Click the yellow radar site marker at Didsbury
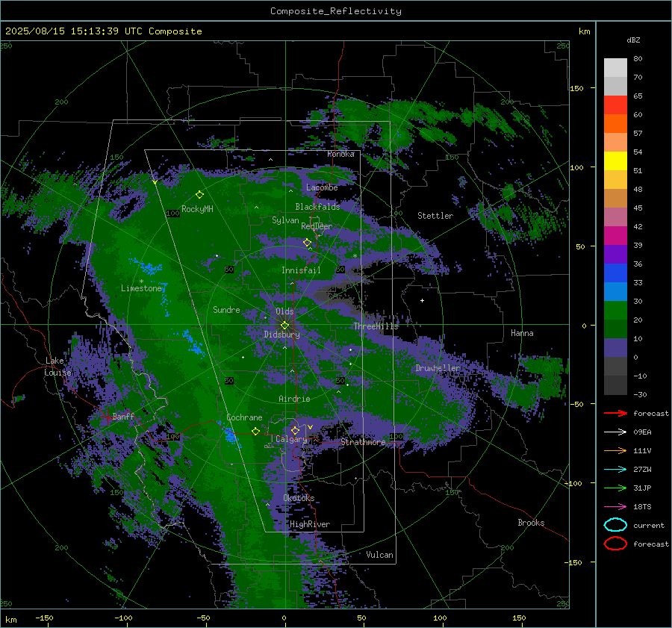The image size is (672, 628). click(284, 326)
